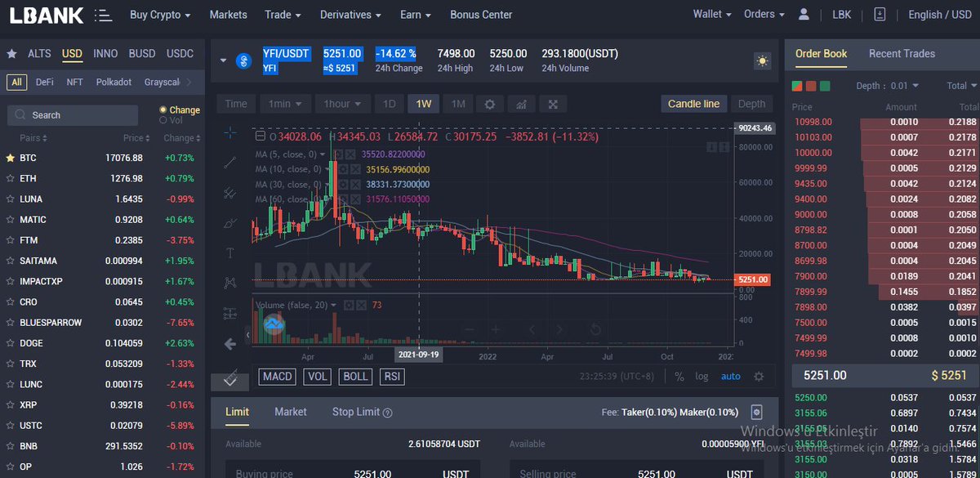Open the grid menu icon beside LBANK logo

coord(104,15)
